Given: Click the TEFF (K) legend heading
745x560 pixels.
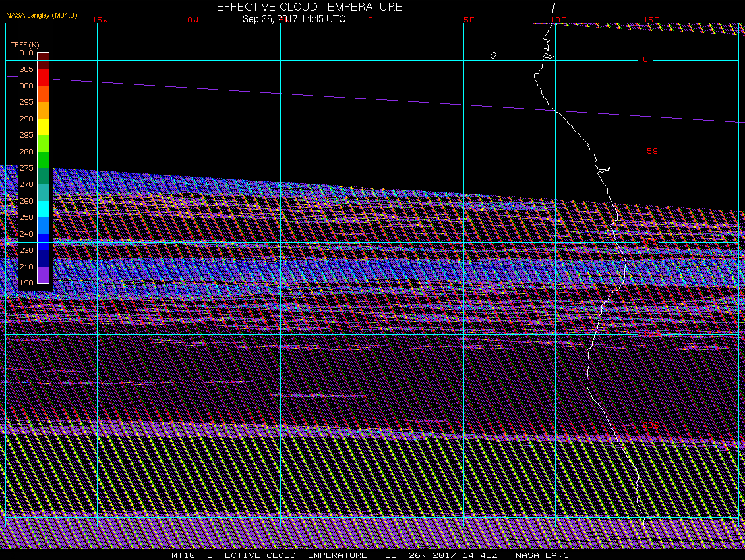Looking at the screenshot, I should 25,45.
